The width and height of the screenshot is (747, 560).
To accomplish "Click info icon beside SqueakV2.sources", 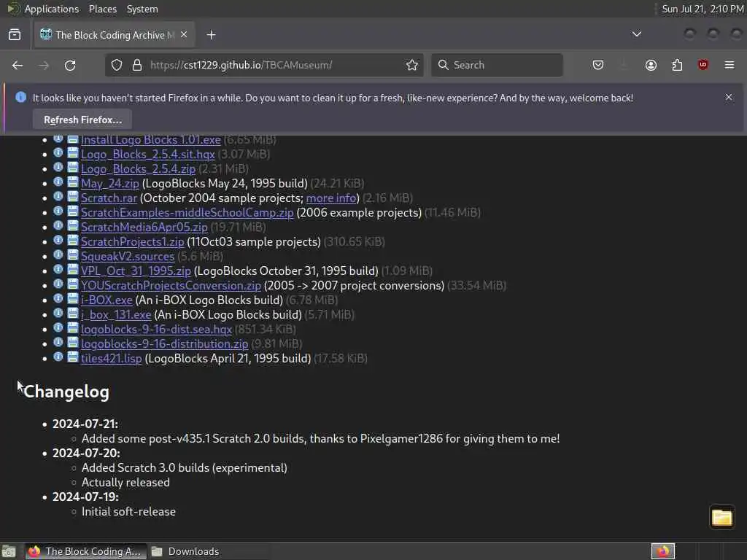I will pyautogui.click(x=58, y=254).
